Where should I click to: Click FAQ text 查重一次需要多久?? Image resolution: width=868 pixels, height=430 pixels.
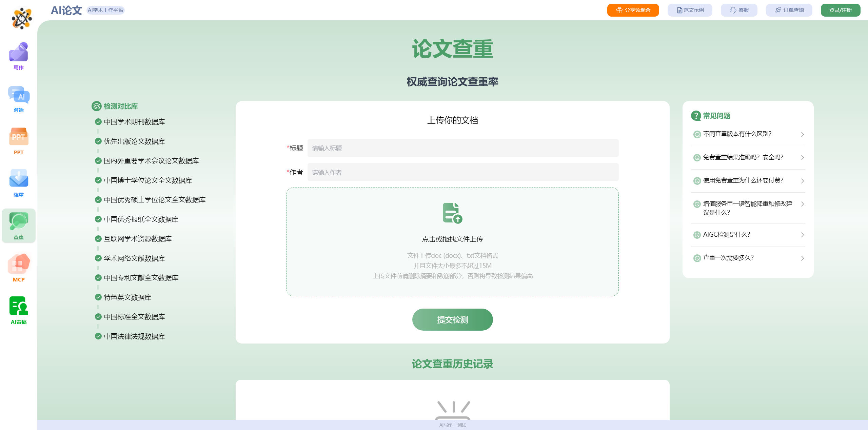728,258
